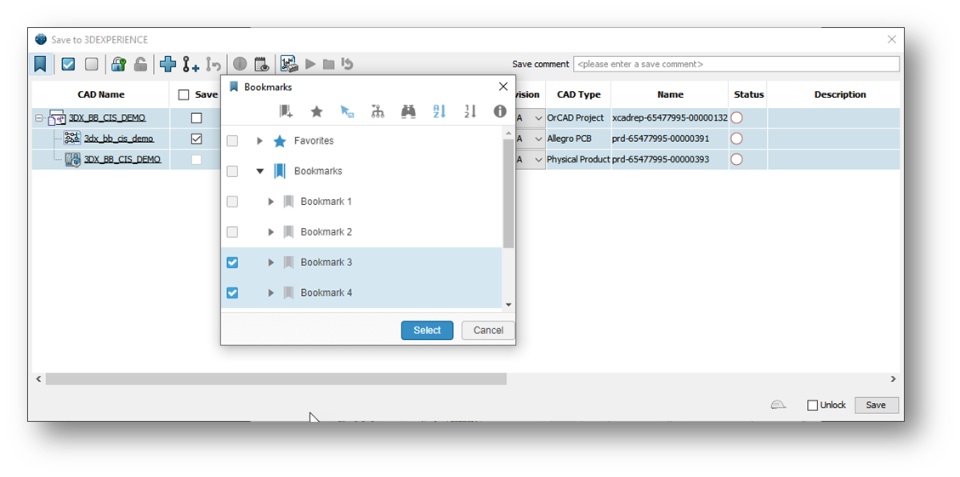Viewport: 960px width, 477px height.
Task: Click the Status column header
Action: (x=749, y=95)
